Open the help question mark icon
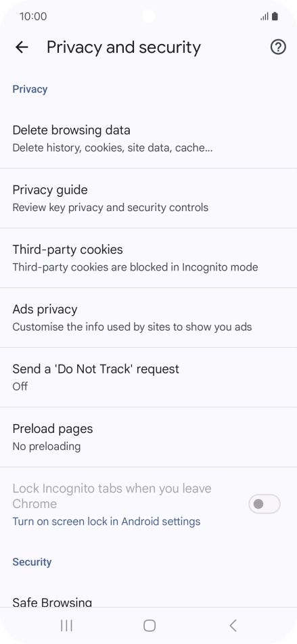297x644 pixels. coord(278,47)
